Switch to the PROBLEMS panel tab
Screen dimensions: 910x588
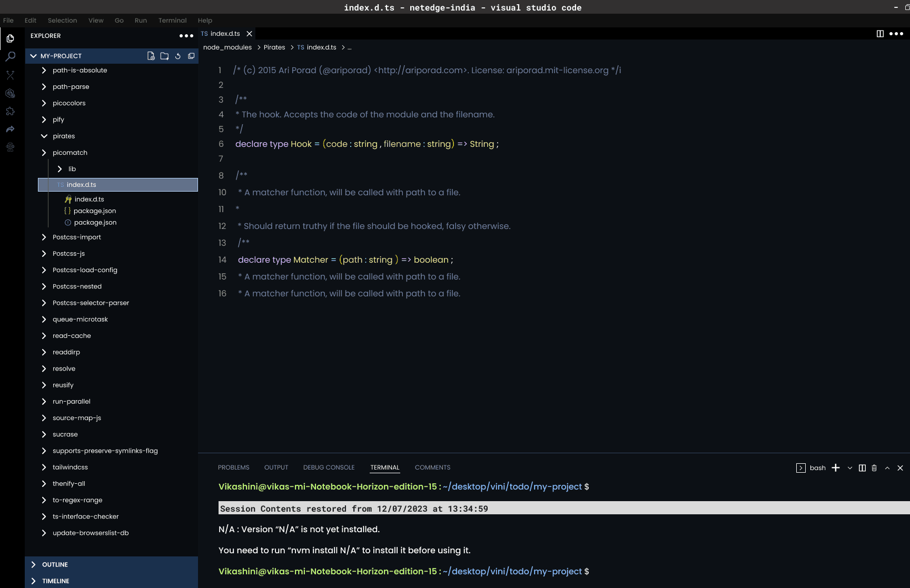[x=233, y=467]
